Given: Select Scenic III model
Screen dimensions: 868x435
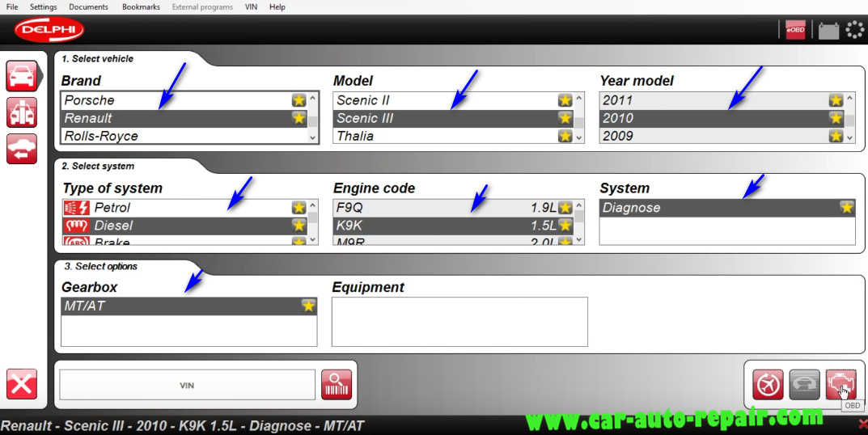Looking at the screenshot, I should click(453, 118).
